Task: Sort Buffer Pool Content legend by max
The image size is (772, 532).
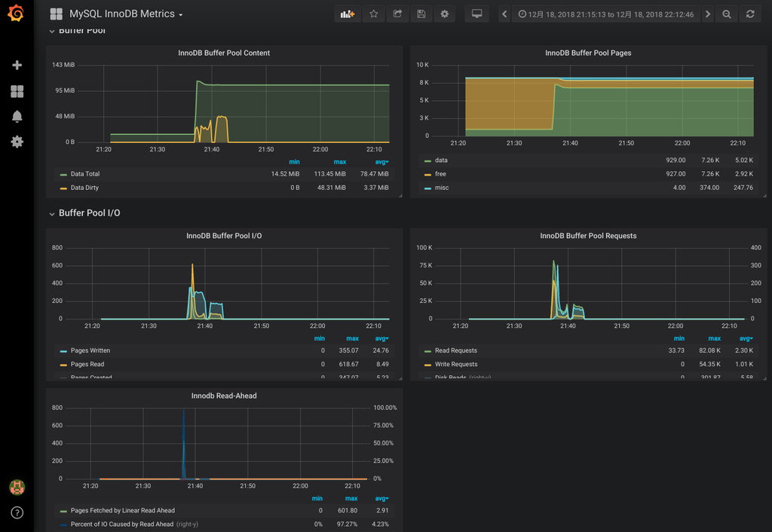Action: (x=340, y=162)
